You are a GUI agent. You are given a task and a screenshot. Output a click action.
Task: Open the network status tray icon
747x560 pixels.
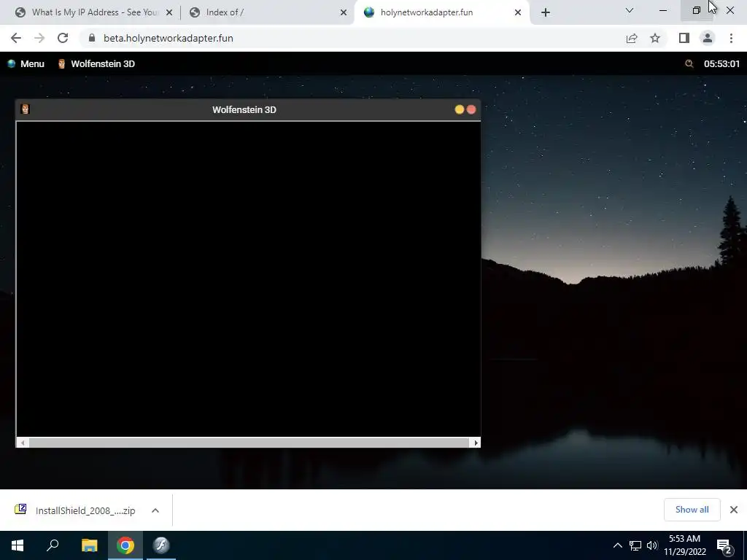[x=635, y=545]
